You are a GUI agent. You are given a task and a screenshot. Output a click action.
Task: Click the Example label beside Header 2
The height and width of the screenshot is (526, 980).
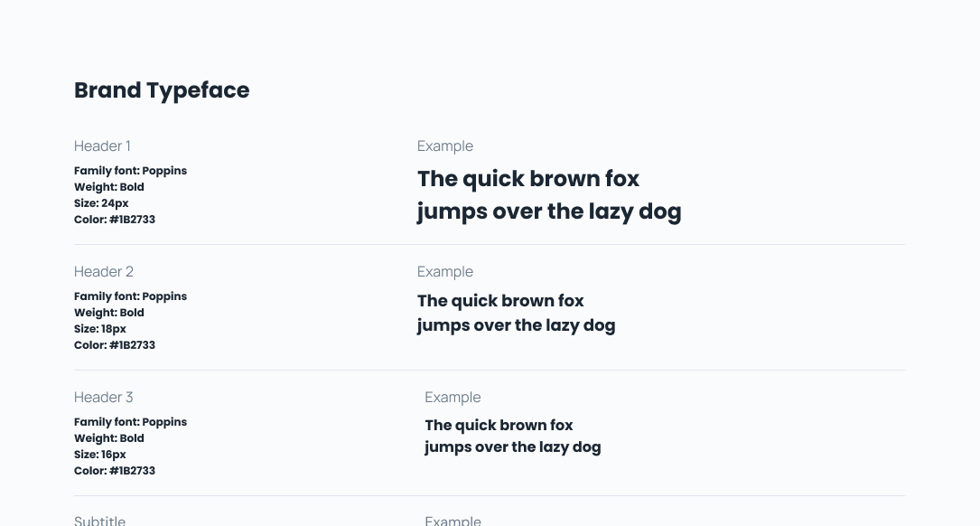445,272
